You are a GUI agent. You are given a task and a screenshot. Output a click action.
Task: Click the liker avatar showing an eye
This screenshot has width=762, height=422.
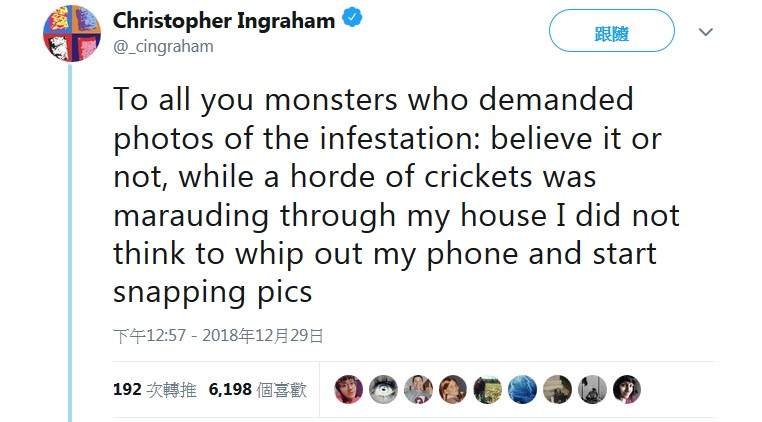(x=383, y=390)
